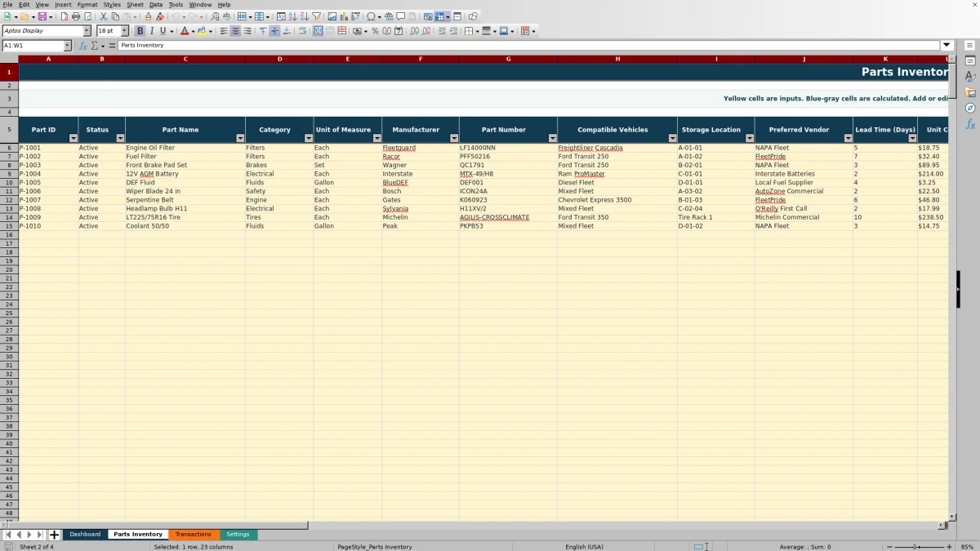
Task: Toggle Center Horizontally alignment
Action: pyautogui.click(x=235, y=31)
